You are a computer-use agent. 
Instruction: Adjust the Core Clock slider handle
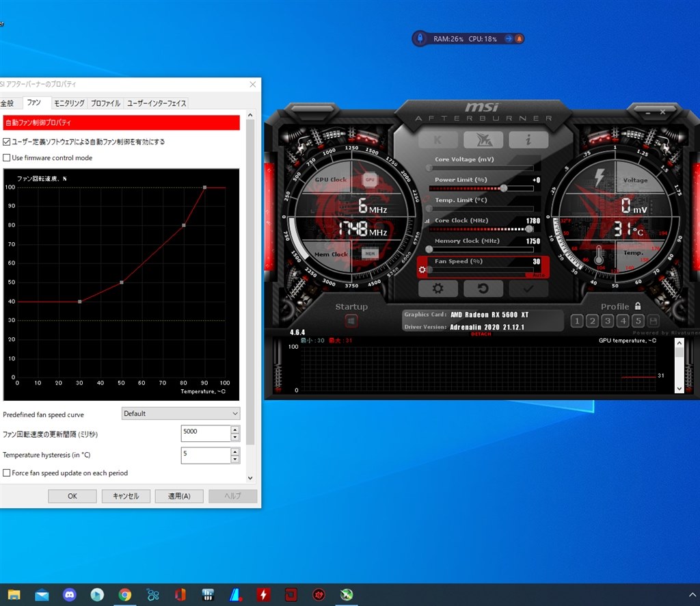529,229
